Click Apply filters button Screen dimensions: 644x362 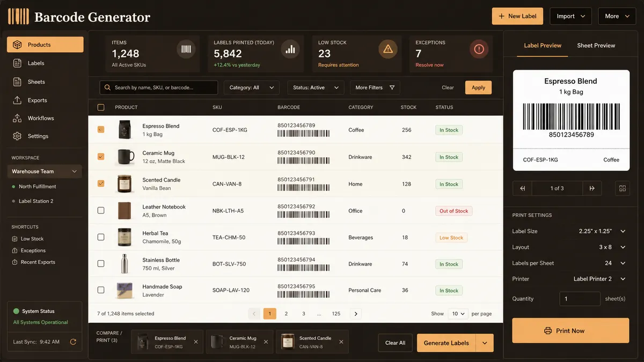tap(478, 87)
